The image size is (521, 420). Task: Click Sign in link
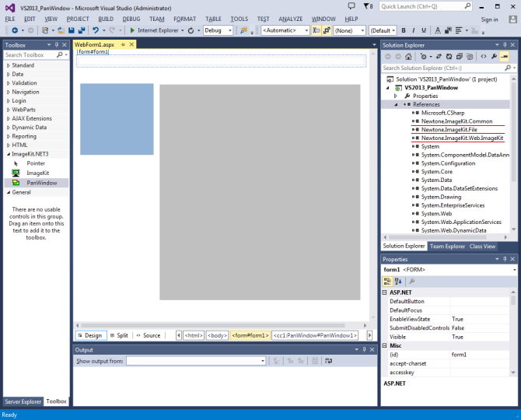(x=489, y=19)
